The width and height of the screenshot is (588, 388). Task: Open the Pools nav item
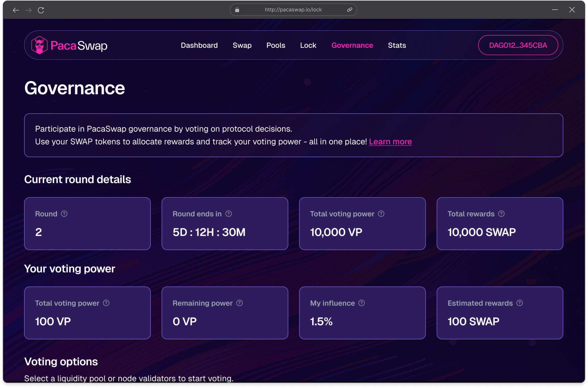[276, 45]
